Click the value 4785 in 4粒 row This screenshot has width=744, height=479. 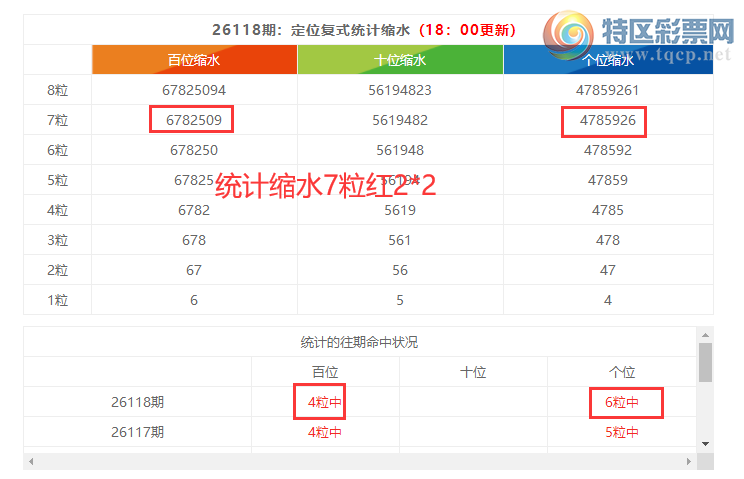point(608,210)
